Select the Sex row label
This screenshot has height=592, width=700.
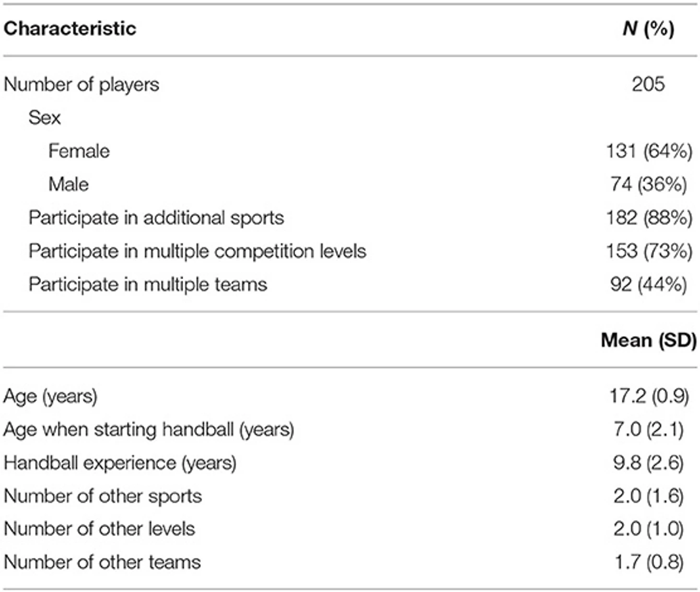coord(45,118)
